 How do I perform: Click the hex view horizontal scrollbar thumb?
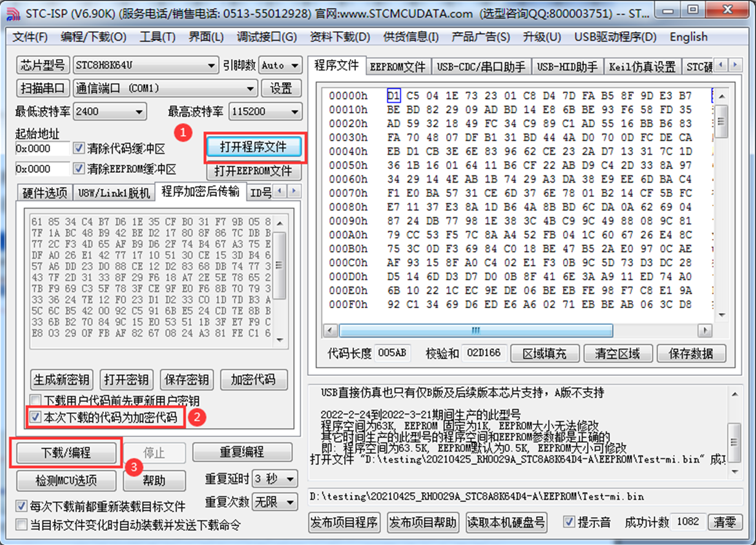(476, 330)
